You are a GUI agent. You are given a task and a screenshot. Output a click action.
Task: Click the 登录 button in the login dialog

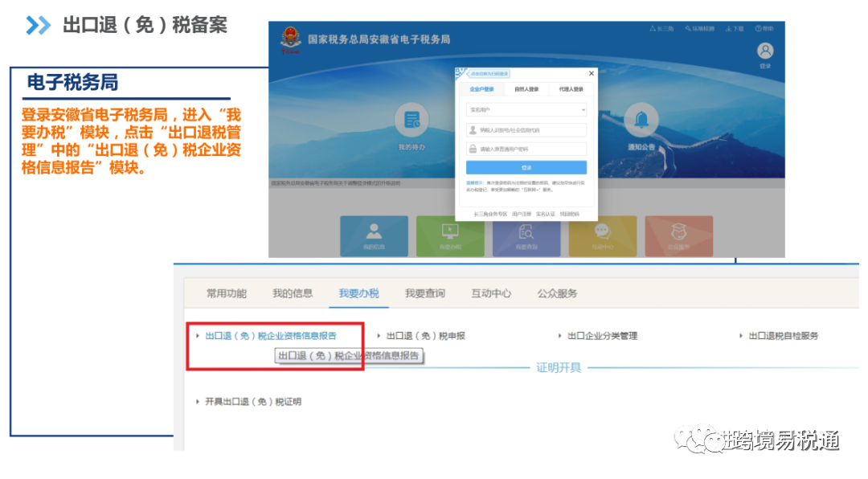526,169
